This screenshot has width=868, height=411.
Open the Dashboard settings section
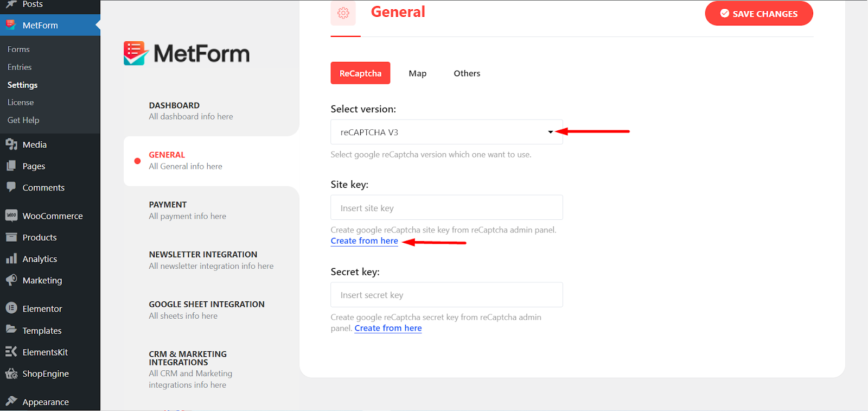pyautogui.click(x=212, y=111)
